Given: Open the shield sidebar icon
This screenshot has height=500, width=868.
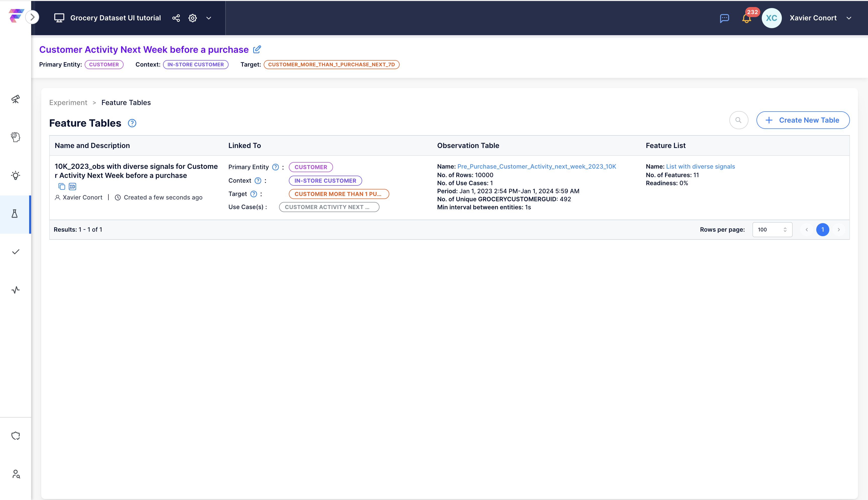Looking at the screenshot, I should point(15,436).
